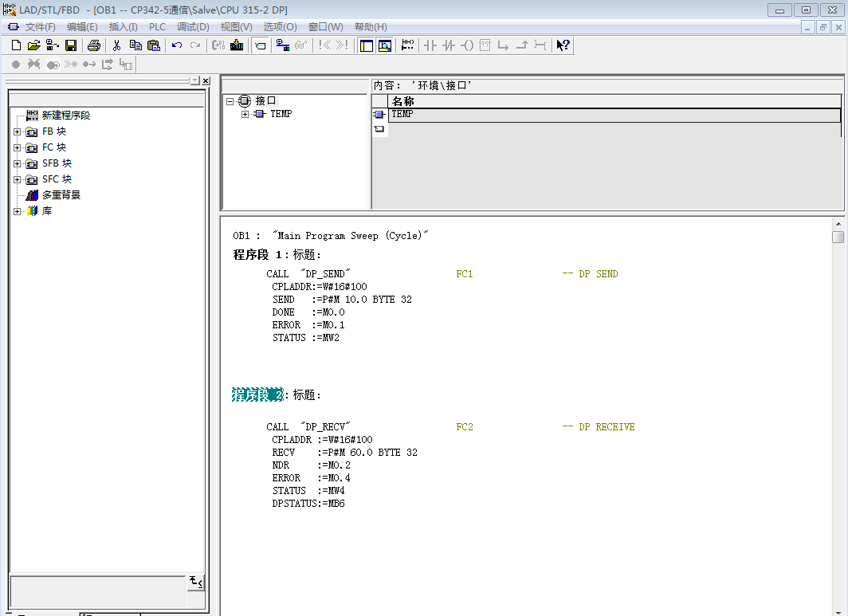
Task: Expand the FB 块 tree node
Action: click(x=17, y=131)
